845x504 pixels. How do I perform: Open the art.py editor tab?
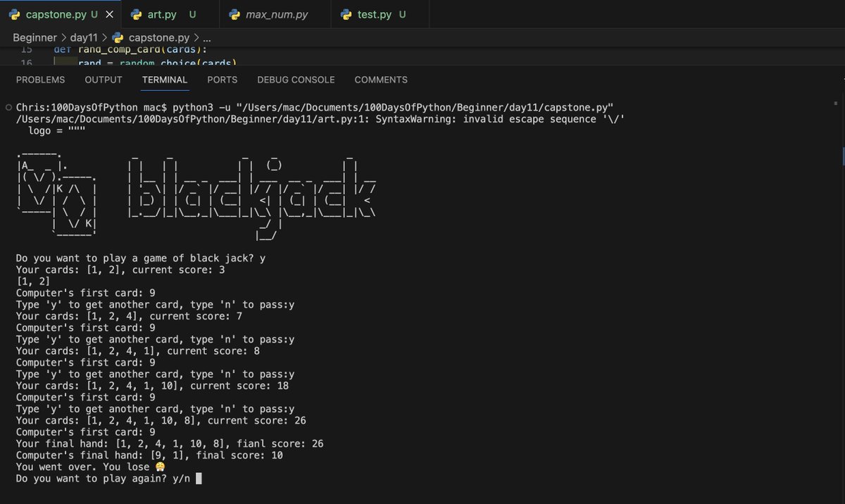(170, 14)
